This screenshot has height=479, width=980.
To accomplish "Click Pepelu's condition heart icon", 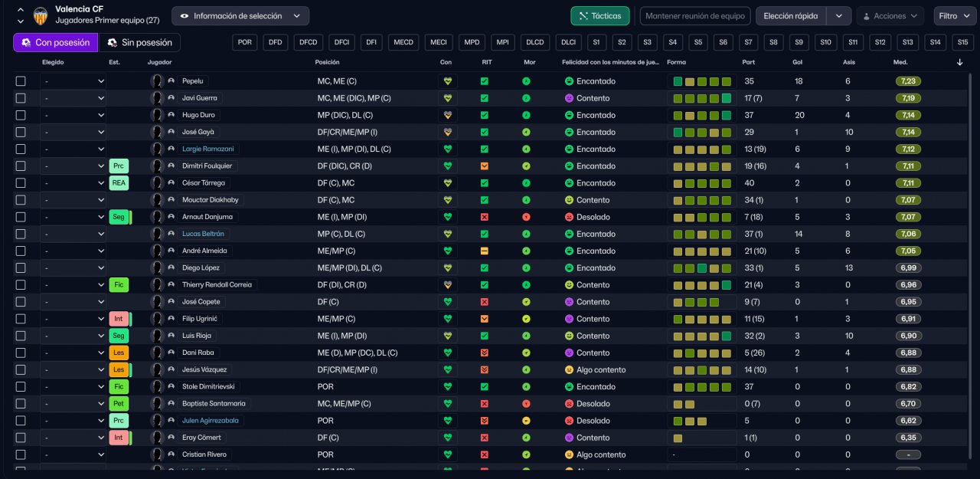I will coord(448,81).
